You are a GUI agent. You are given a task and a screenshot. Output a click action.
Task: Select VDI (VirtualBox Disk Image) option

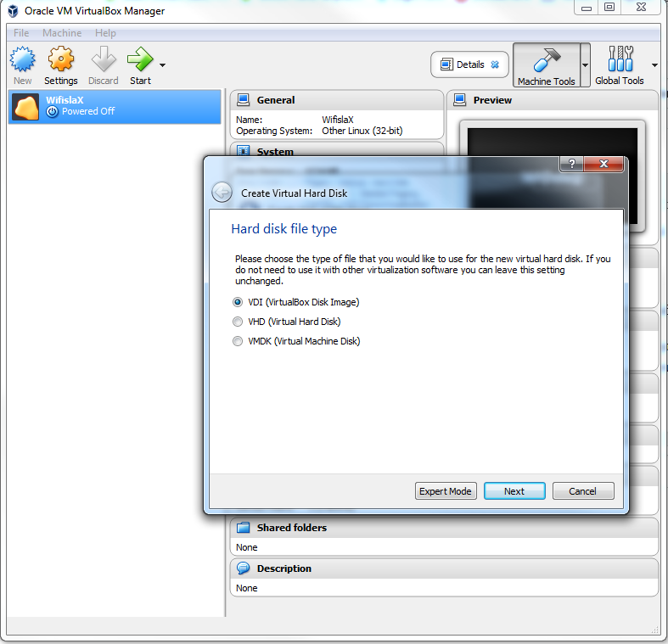[x=296, y=302]
